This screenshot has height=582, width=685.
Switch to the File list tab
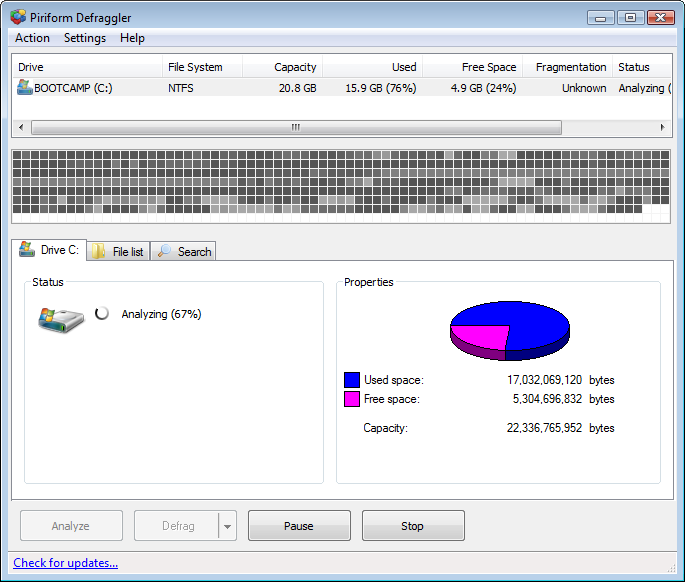[x=119, y=252]
